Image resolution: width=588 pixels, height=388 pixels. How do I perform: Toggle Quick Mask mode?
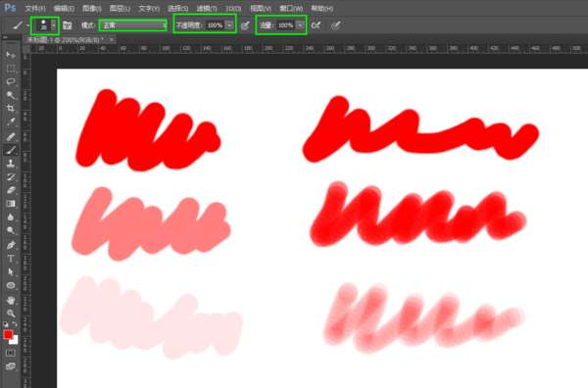click(x=11, y=353)
